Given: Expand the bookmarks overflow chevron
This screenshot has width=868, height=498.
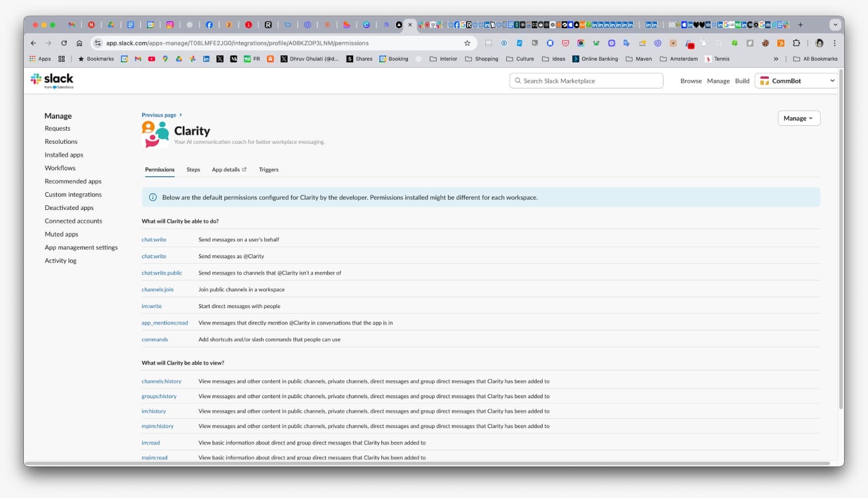Looking at the screenshot, I should [x=777, y=59].
